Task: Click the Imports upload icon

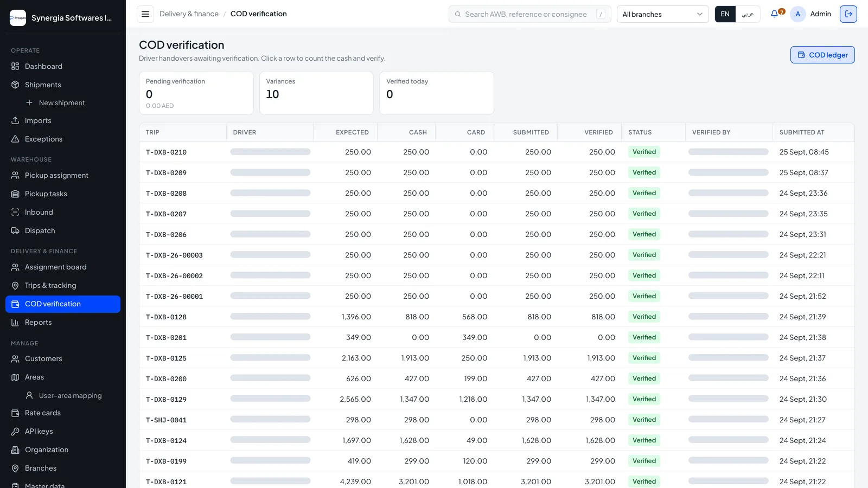Action: coord(15,120)
